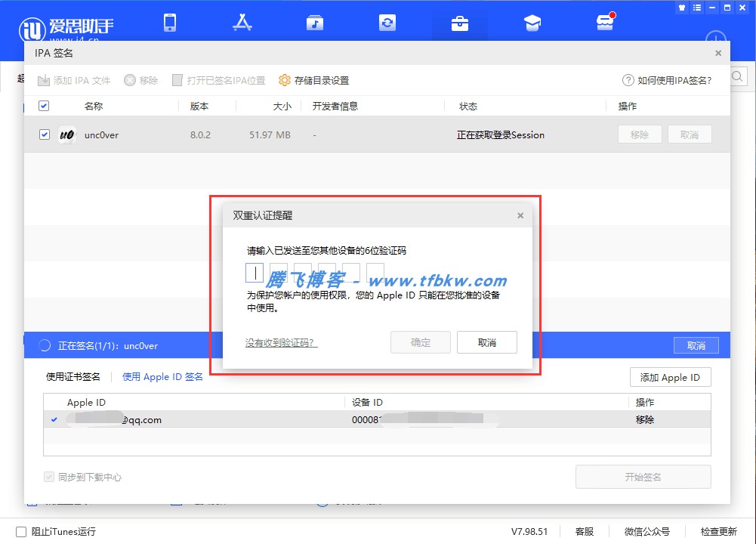The height and width of the screenshot is (544, 756).
Task: Click the store icon with red notification dot
Action: [604, 23]
